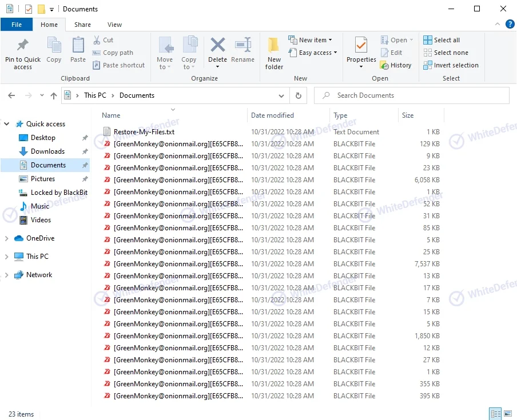Expand the Network tree node
517x420 pixels.
pyautogui.click(x=7, y=275)
